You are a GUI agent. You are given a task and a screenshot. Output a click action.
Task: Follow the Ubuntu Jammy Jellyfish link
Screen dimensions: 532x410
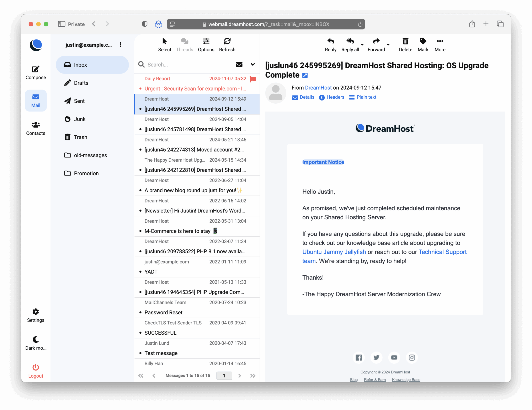[x=334, y=252]
